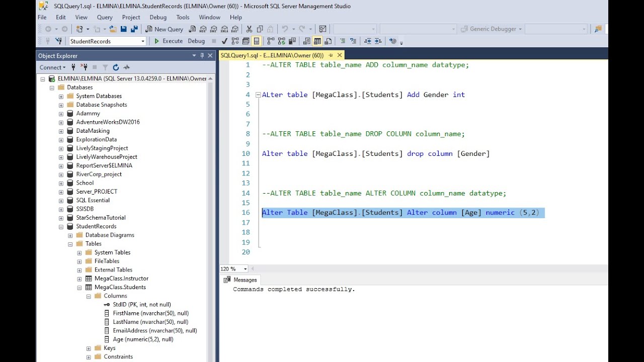Expand the School database node
Viewport: 644px width, 362px height.
click(61, 183)
